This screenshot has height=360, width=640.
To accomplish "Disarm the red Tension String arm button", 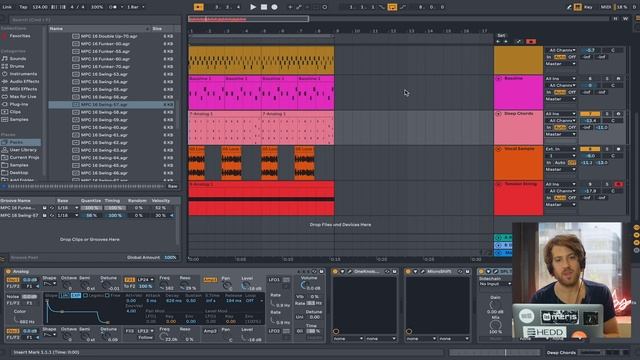I will 618,184.
